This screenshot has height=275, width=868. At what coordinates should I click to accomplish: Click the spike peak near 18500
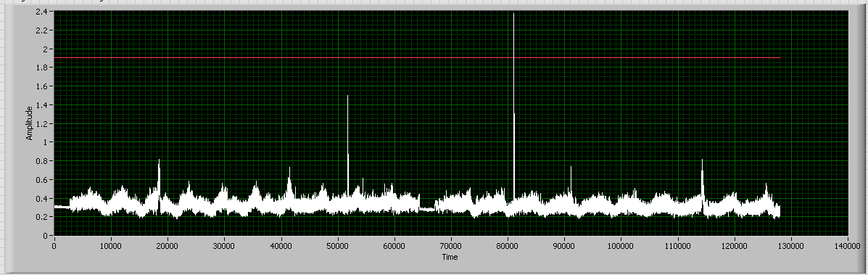(159, 160)
